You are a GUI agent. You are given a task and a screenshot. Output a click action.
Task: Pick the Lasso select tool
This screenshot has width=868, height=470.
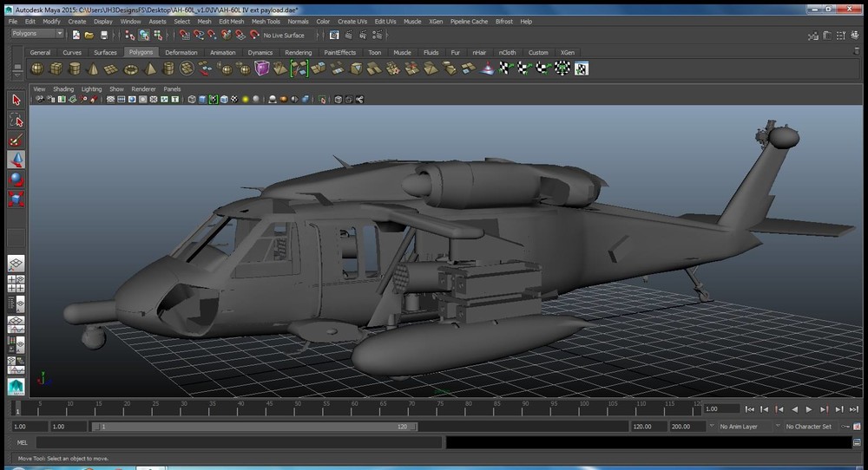[16, 120]
